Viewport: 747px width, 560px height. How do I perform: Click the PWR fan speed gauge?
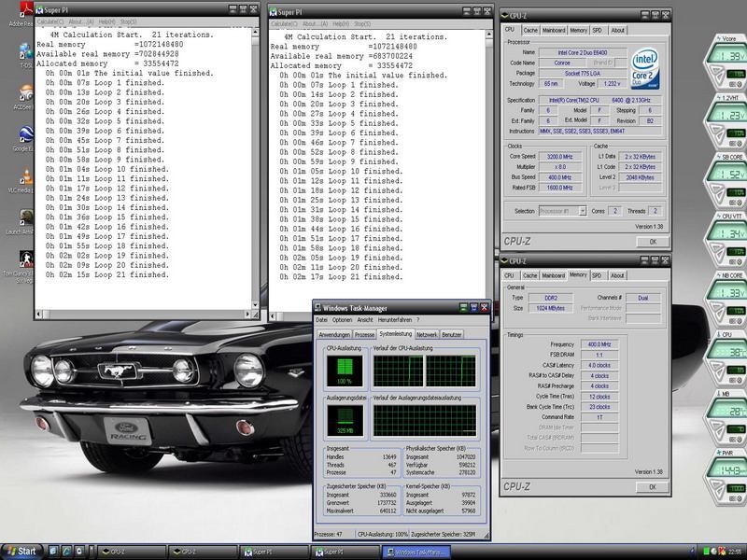click(x=726, y=475)
